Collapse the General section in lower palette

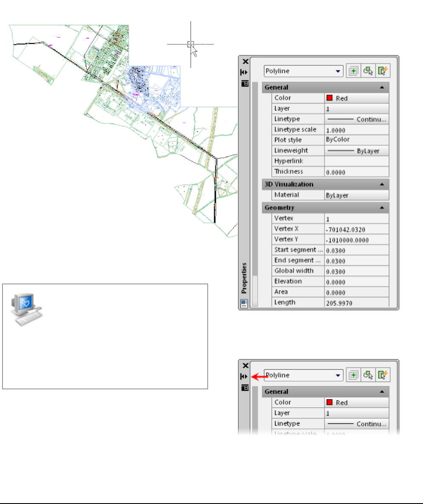point(382,392)
